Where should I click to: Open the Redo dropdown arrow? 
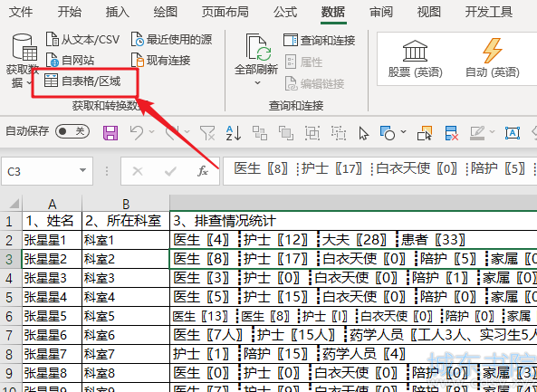click(187, 132)
